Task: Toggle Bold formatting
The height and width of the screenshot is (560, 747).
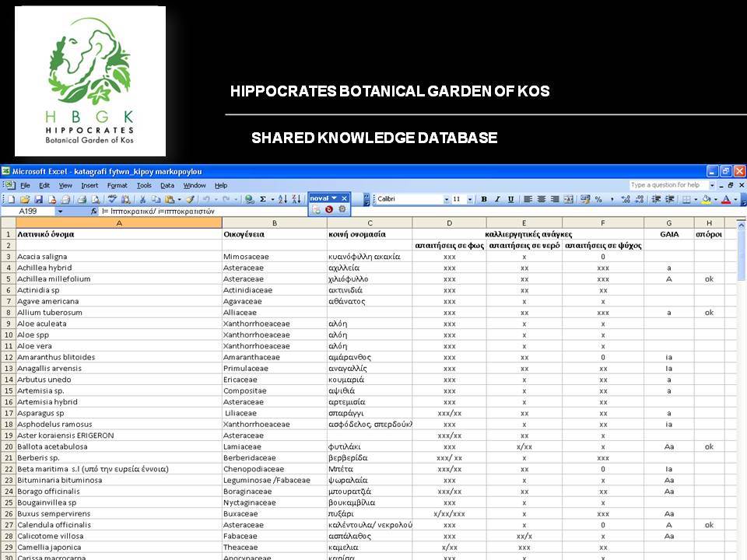Action: (484, 199)
